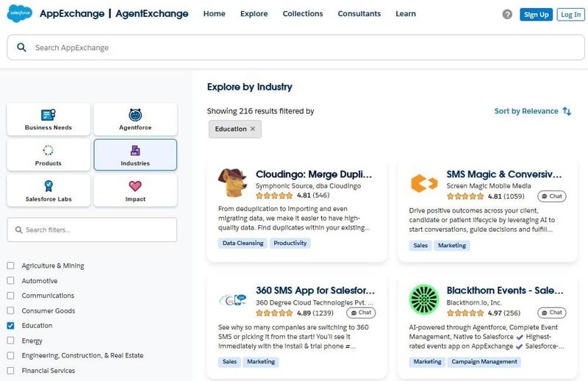Click the magnifier icon in AppExchange search
588x381 pixels.
pyautogui.click(x=22, y=47)
